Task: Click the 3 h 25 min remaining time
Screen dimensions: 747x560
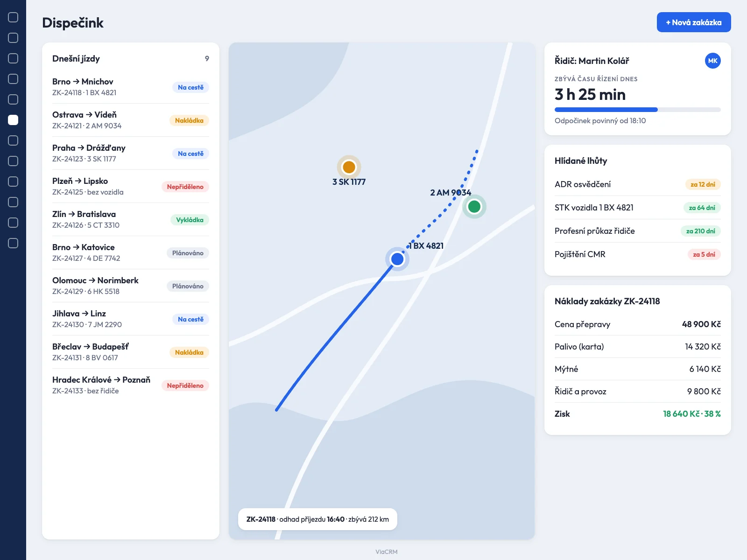Action: (x=590, y=94)
